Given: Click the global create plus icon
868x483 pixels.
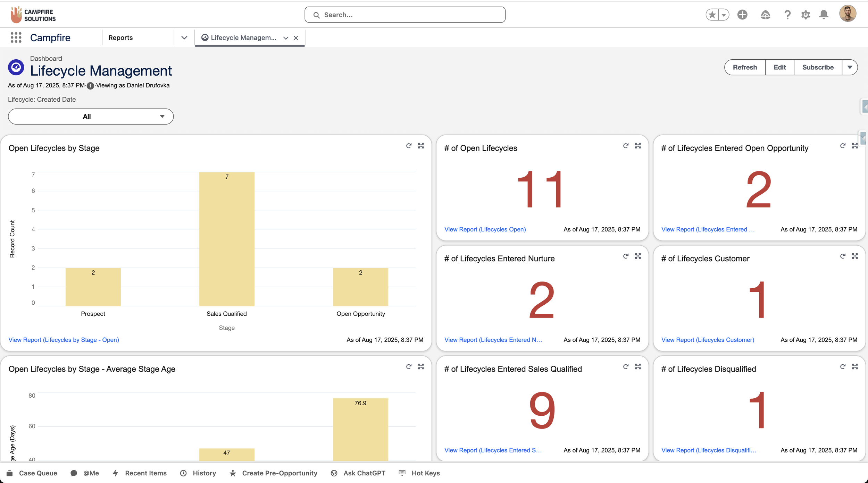Looking at the screenshot, I should tap(742, 15).
